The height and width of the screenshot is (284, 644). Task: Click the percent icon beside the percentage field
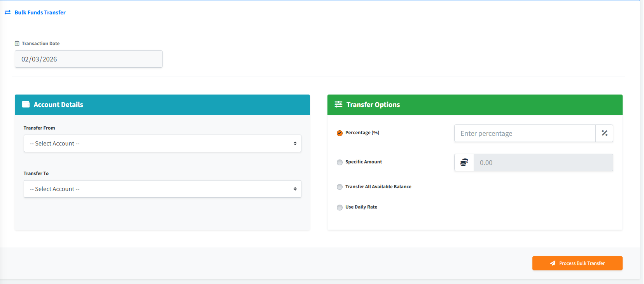pos(604,133)
